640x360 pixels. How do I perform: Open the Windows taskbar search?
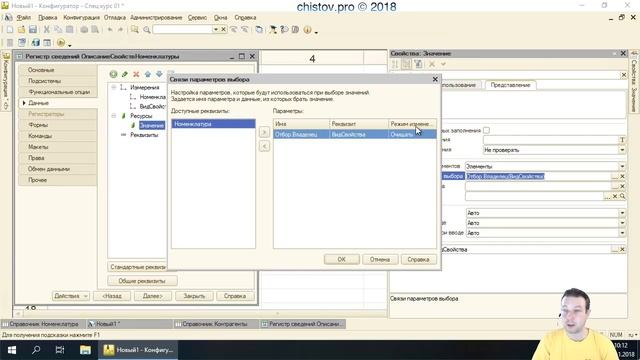(x=36, y=350)
